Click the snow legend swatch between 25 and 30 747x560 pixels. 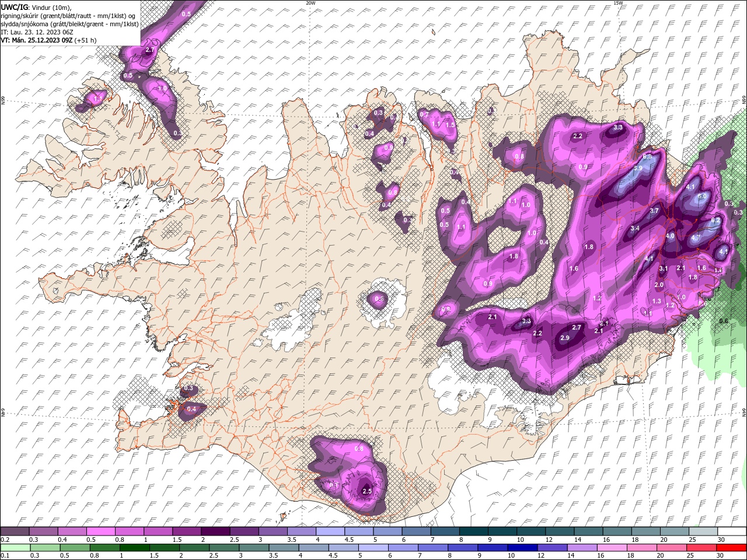click(x=703, y=531)
